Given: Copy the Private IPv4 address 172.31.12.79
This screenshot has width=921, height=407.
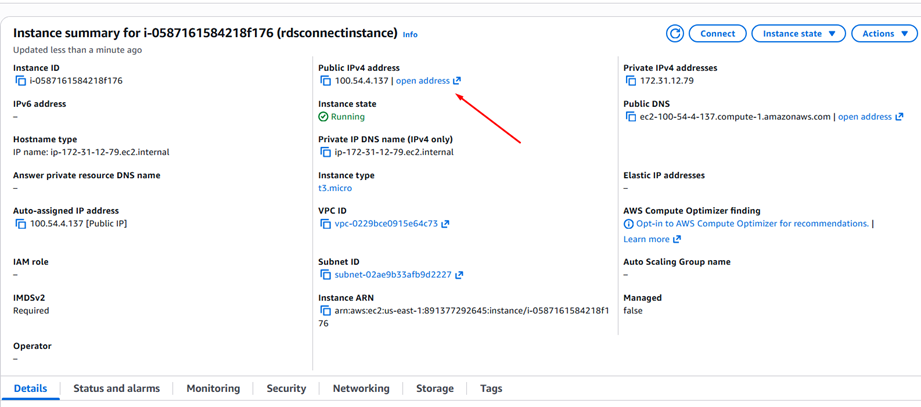Looking at the screenshot, I should click(631, 81).
